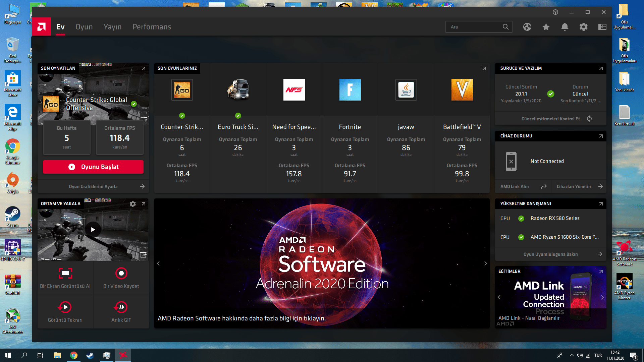Click Bir Video Kaydet record icon
The image size is (644, 362).
pyautogui.click(x=121, y=274)
